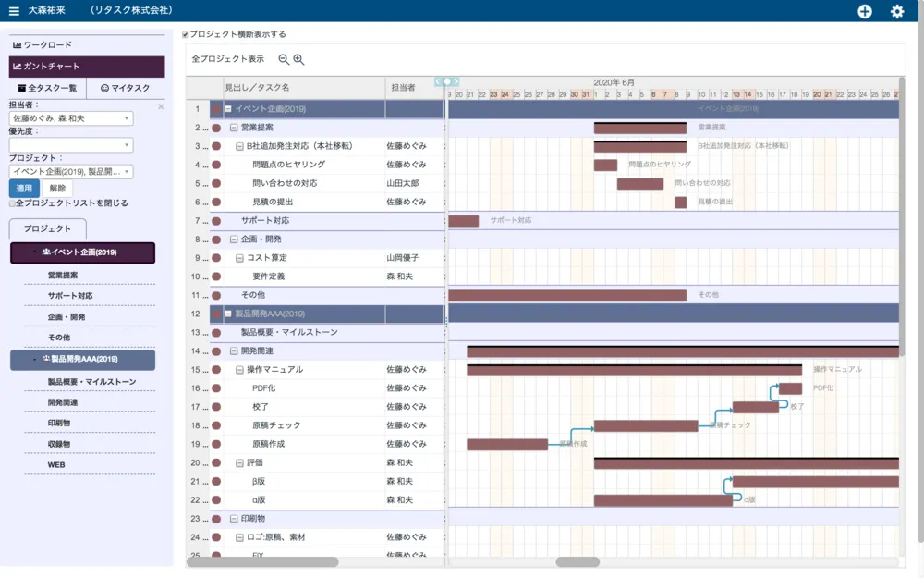The height and width of the screenshot is (578, 924).
Task: Click the zoom out magnifier icon
Action: (284, 59)
